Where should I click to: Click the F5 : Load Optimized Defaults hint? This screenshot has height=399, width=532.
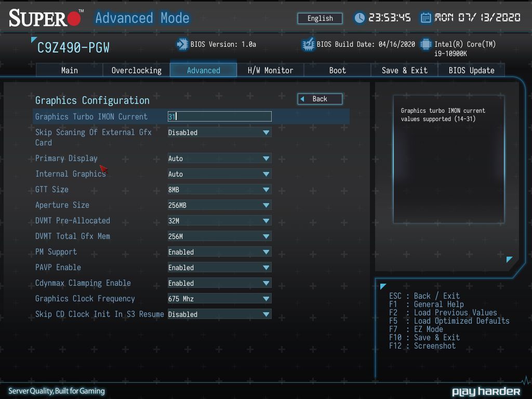[x=449, y=321]
